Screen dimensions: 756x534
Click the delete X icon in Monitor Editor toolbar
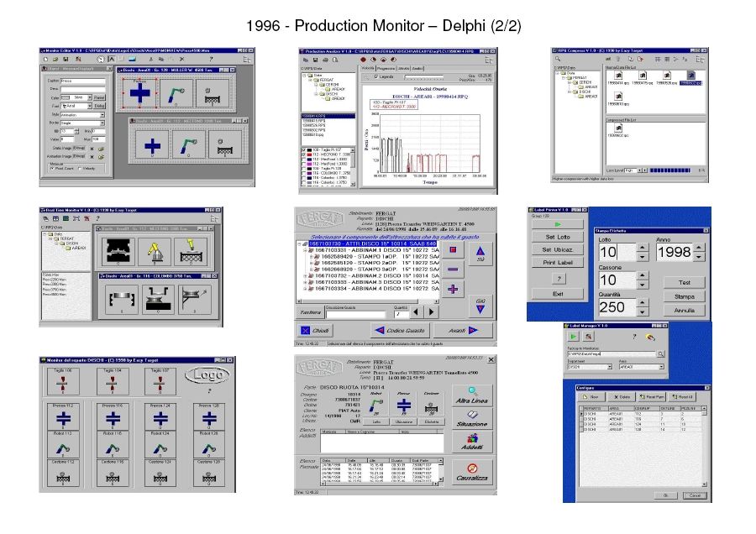click(181, 60)
